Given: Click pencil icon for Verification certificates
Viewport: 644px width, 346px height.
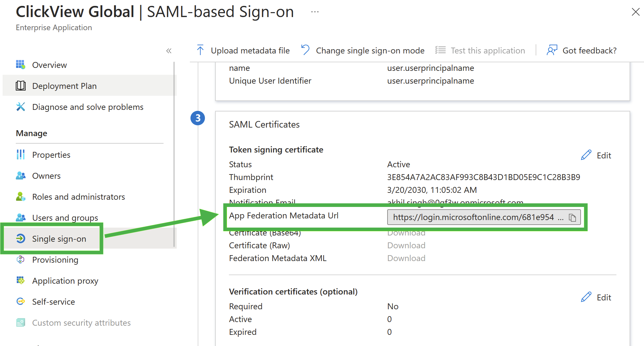Looking at the screenshot, I should tap(586, 297).
